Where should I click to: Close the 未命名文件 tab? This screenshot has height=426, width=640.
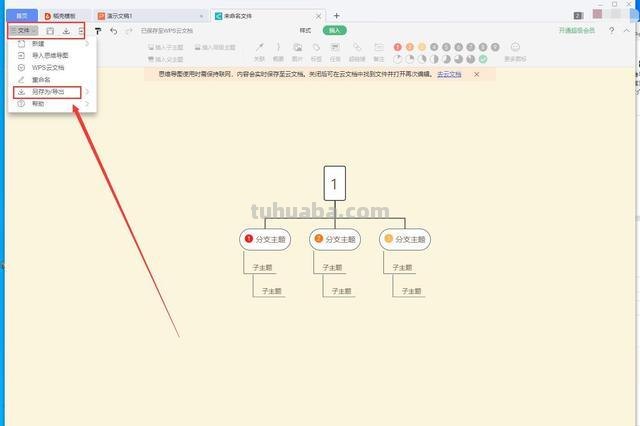318,16
